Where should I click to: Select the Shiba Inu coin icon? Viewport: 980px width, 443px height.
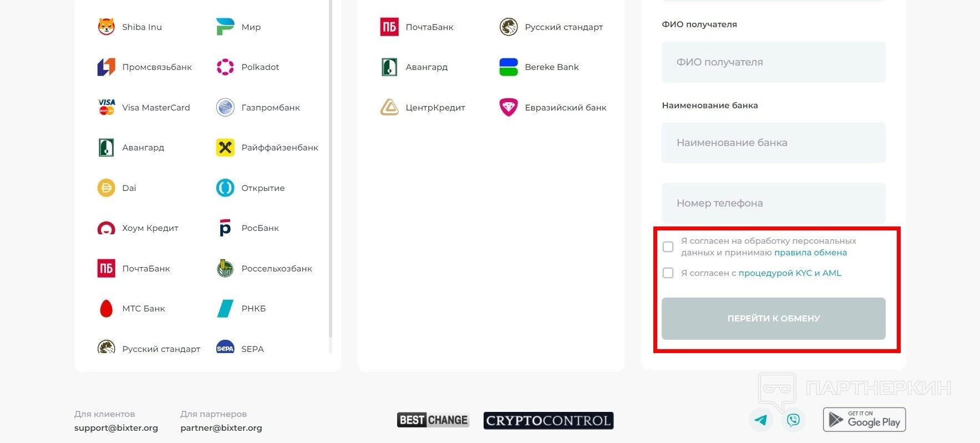[106, 27]
